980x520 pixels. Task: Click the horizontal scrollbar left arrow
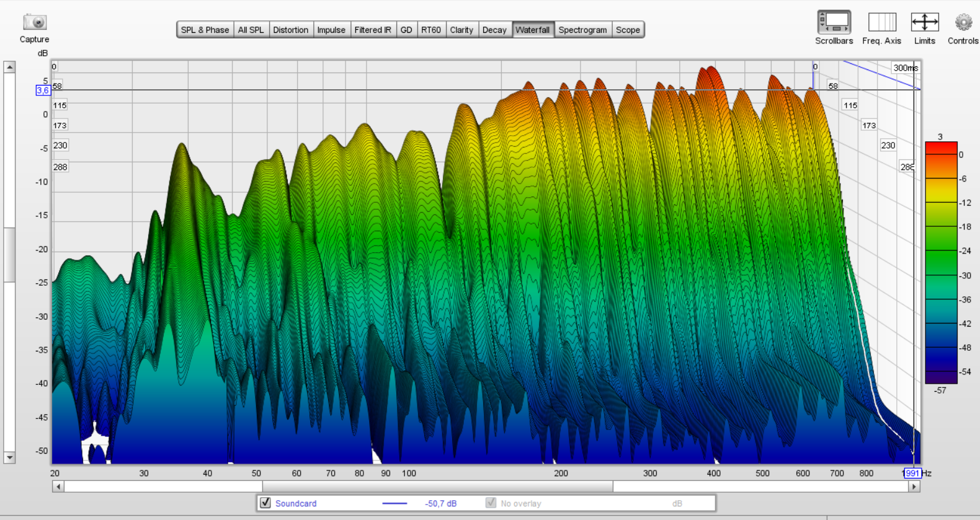point(58,487)
